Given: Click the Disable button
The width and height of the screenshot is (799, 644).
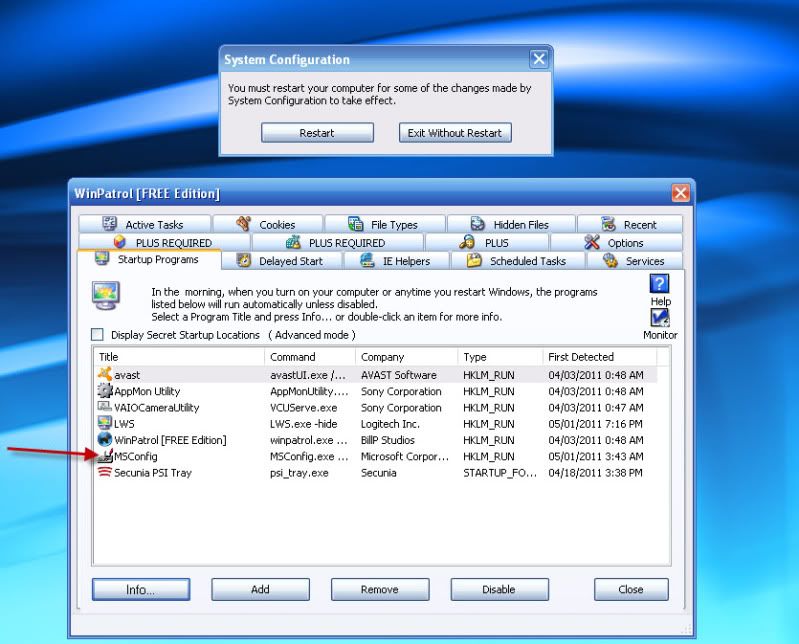Looking at the screenshot, I should click(499, 589).
